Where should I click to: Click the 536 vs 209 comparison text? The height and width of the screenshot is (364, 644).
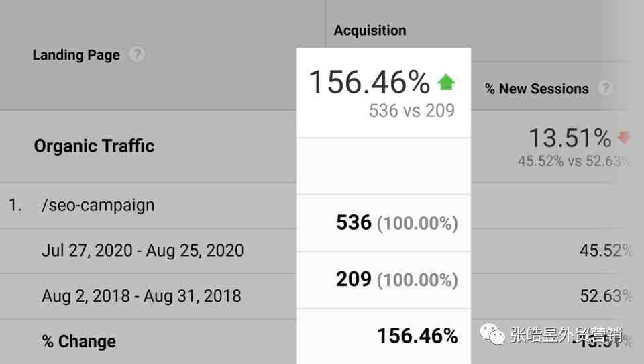(412, 111)
